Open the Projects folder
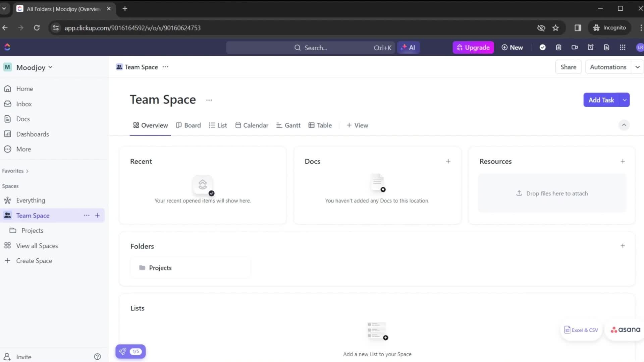Screen dimensions: 644x362 (x=160, y=267)
